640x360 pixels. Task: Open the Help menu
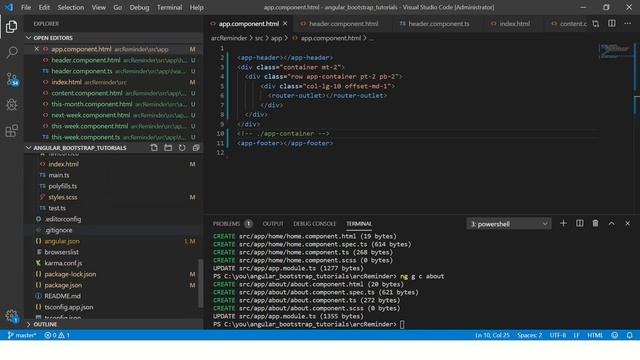click(196, 7)
